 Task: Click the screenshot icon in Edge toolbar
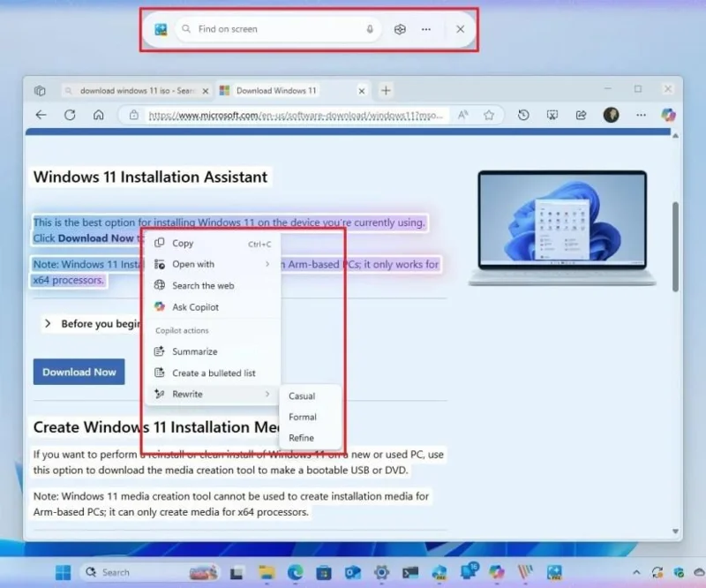tap(552, 115)
